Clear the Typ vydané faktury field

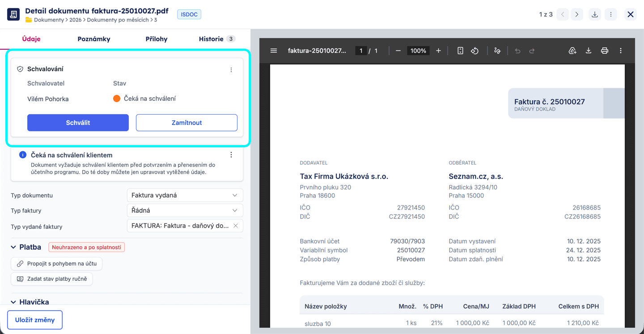click(236, 226)
